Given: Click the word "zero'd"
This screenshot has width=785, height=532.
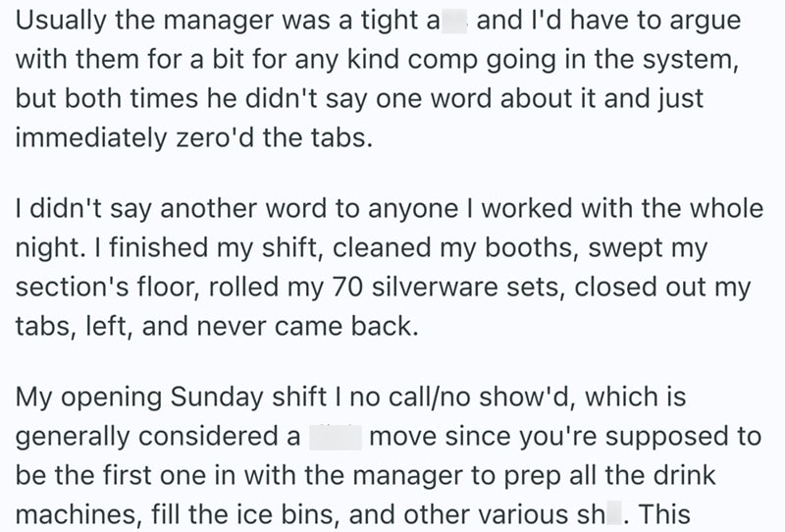Looking at the screenshot, I should click(217, 136).
